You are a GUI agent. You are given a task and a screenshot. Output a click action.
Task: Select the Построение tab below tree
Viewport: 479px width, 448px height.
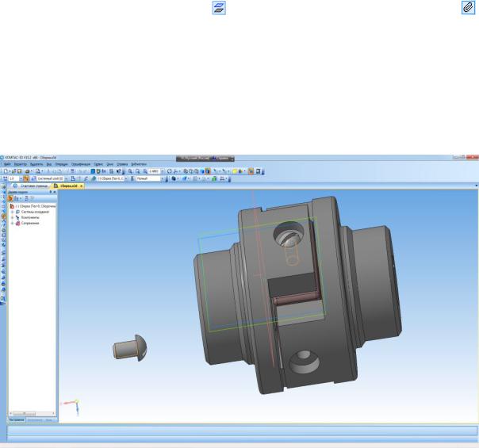16,420
